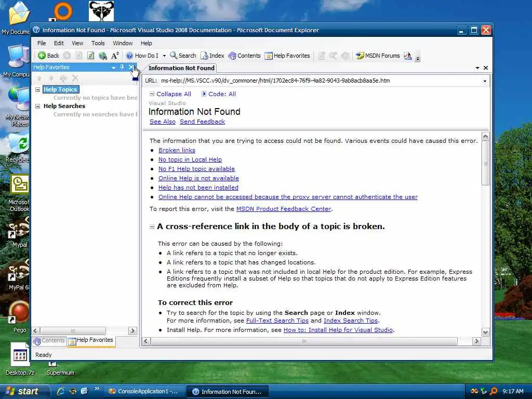Click the See Also link
This screenshot has height=399, width=532.
163,122
